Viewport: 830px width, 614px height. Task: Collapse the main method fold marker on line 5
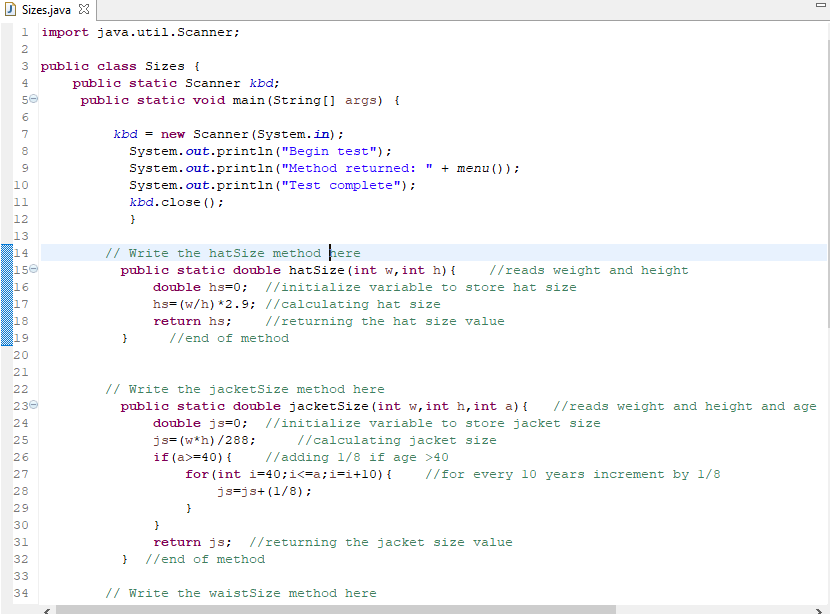point(33,99)
